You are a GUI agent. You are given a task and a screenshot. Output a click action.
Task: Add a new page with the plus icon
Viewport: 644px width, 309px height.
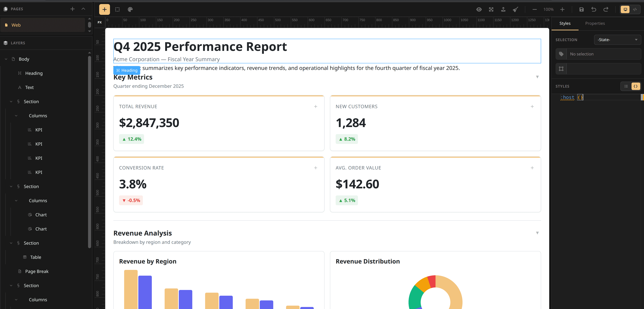73,9
